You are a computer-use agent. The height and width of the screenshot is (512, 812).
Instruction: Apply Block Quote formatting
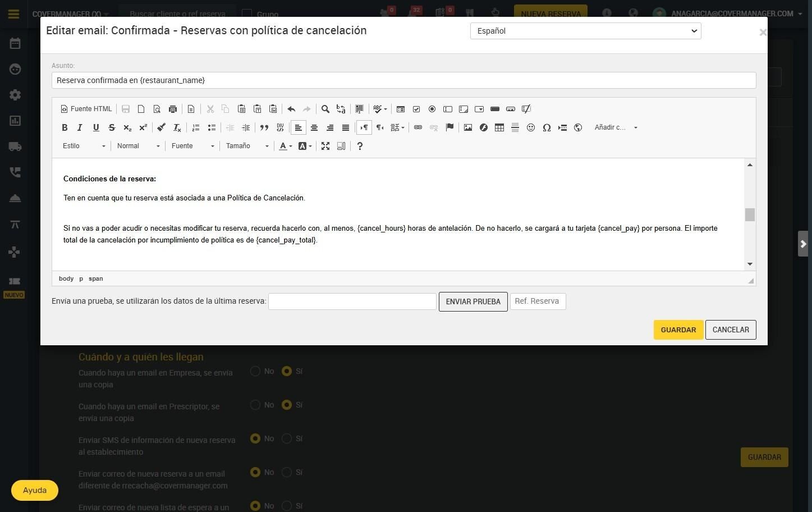[x=264, y=127]
